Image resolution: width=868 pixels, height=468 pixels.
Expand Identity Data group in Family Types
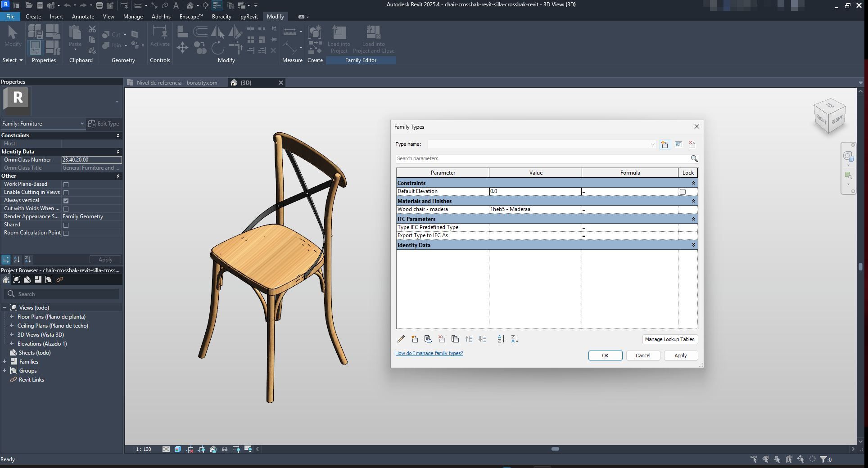tap(693, 245)
